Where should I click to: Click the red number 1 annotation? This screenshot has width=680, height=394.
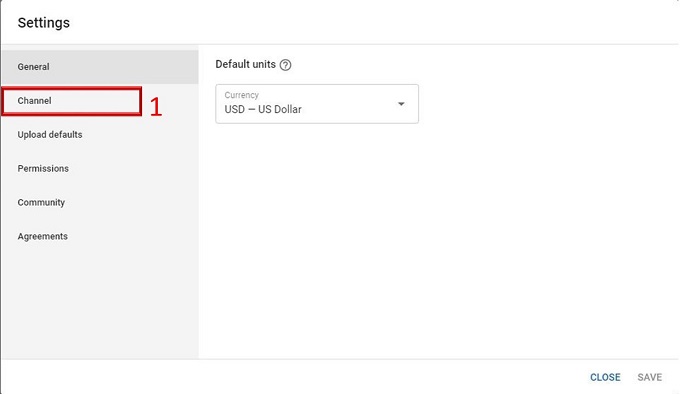(156, 107)
